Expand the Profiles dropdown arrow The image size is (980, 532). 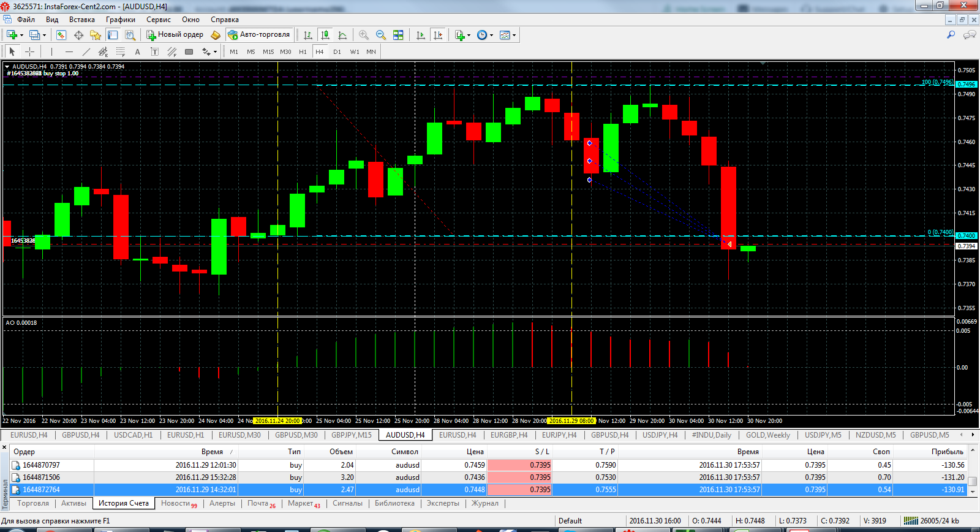coord(45,35)
